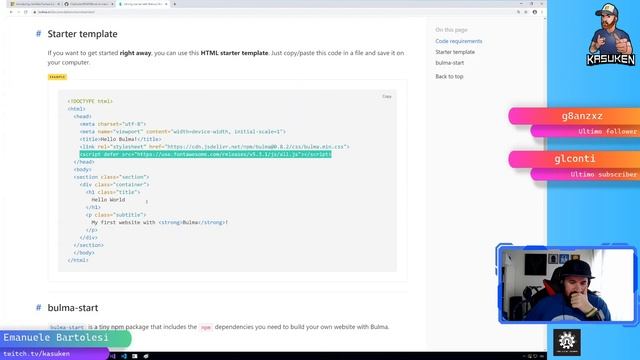Click the # anchor beside bulma-start
The width and height of the screenshot is (640, 360).
pyautogui.click(x=39, y=307)
